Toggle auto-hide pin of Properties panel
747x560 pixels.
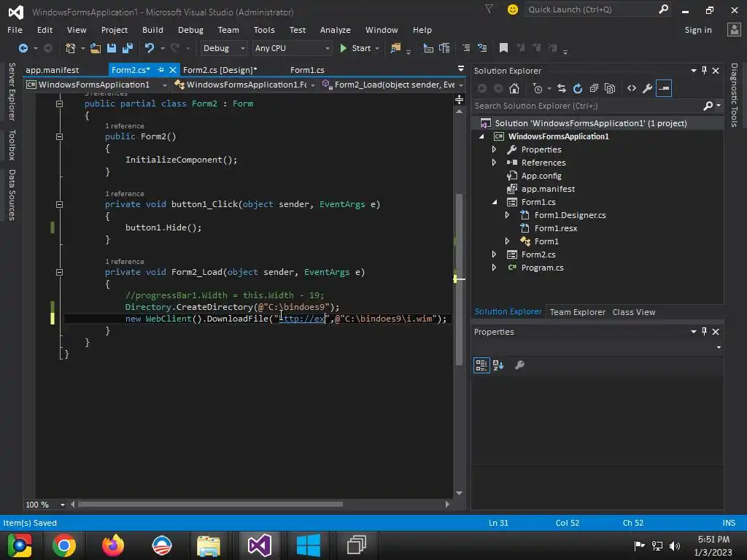click(x=704, y=332)
